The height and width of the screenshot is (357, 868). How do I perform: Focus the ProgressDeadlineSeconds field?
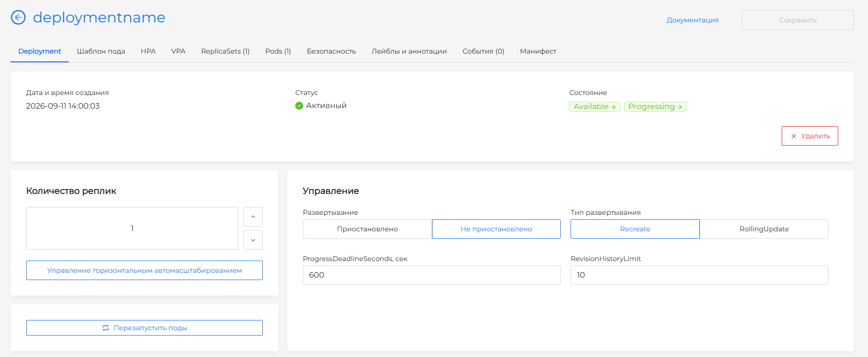point(432,275)
